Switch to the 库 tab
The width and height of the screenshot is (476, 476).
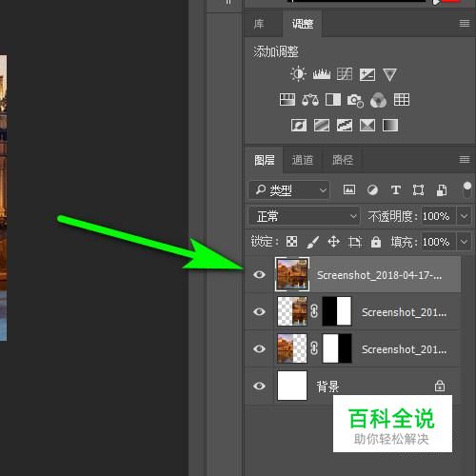(259, 24)
